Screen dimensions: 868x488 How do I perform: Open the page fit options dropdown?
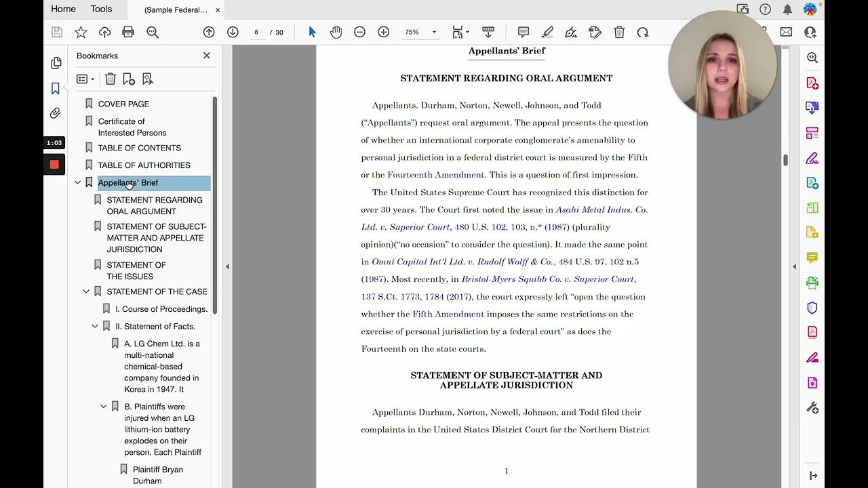(x=460, y=32)
